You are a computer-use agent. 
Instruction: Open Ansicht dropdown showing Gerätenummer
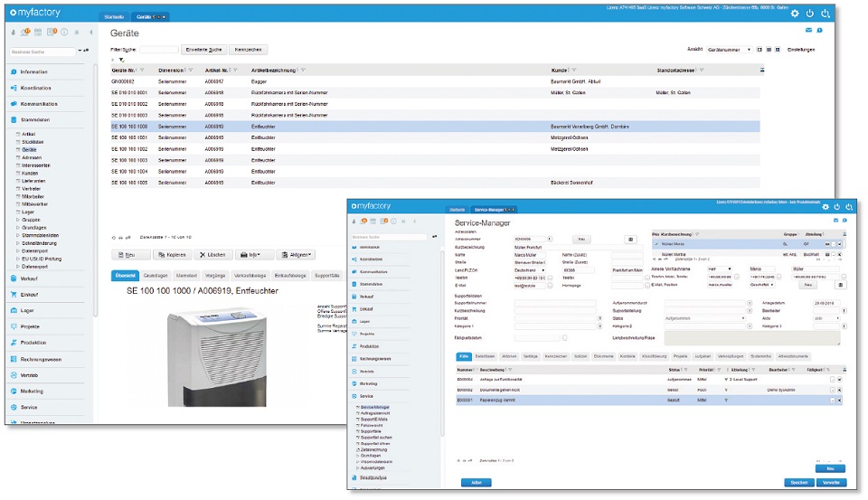(729, 50)
